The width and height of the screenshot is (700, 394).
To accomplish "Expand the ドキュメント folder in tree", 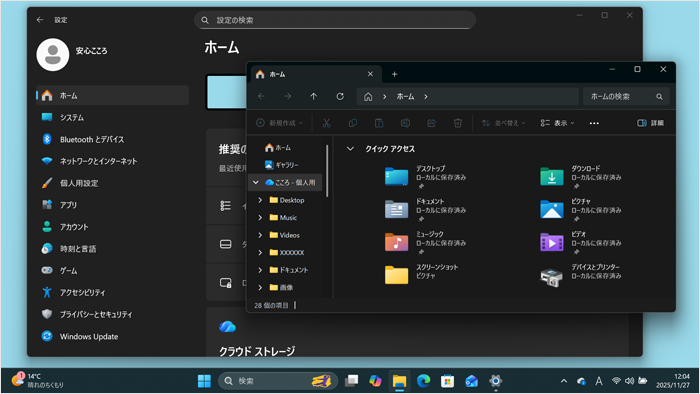I will pyautogui.click(x=260, y=270).
